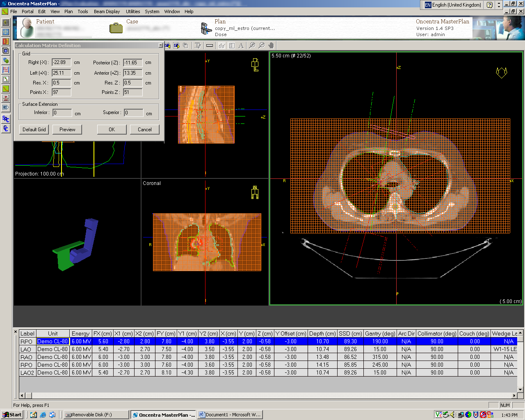Open the Utilities menu
The image size is (525, 420).
point(133,11)
